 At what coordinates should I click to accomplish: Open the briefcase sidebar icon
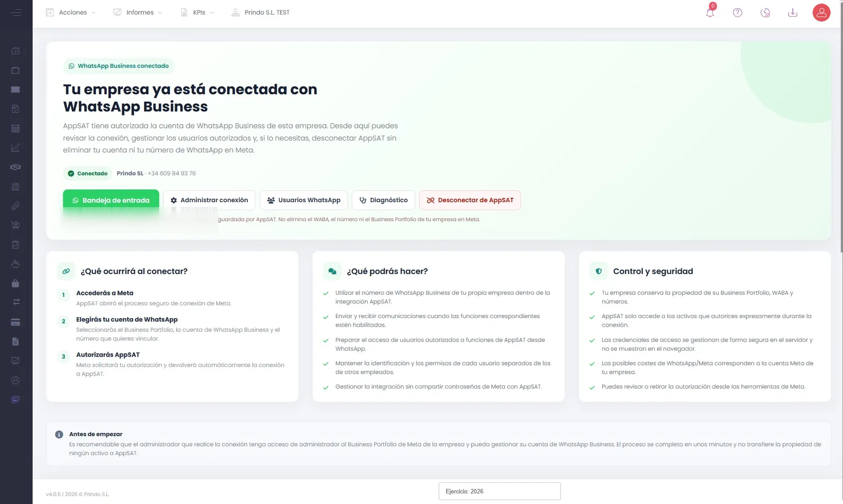click(x=15, y=70)
